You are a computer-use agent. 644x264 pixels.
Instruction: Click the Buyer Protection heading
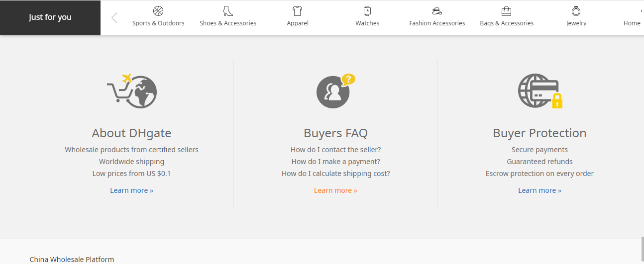pos(539,133)
